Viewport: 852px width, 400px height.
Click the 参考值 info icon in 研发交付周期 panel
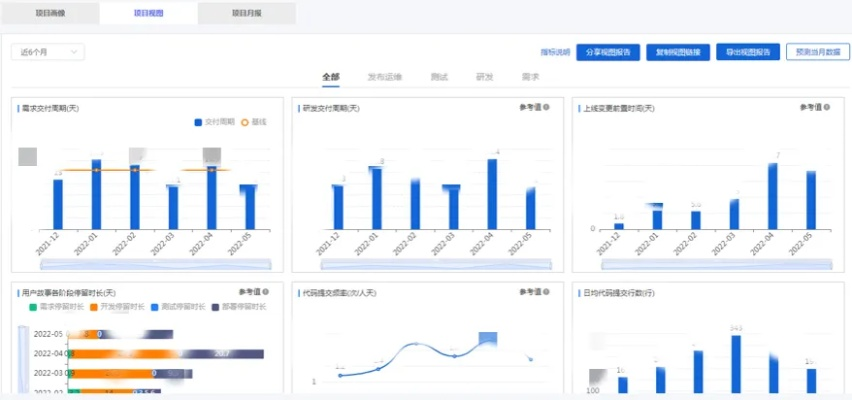pyautogui.click(x=546, y=107)
